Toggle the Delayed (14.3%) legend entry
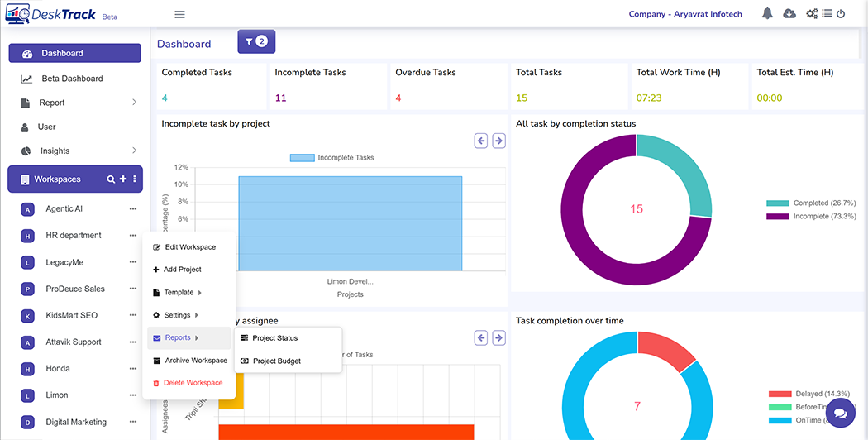 (812, 394)
